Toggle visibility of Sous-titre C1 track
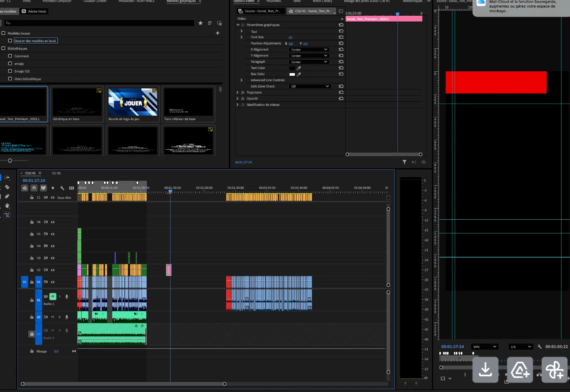The height and width of the screenshot is (392, 570). (53, 197)
